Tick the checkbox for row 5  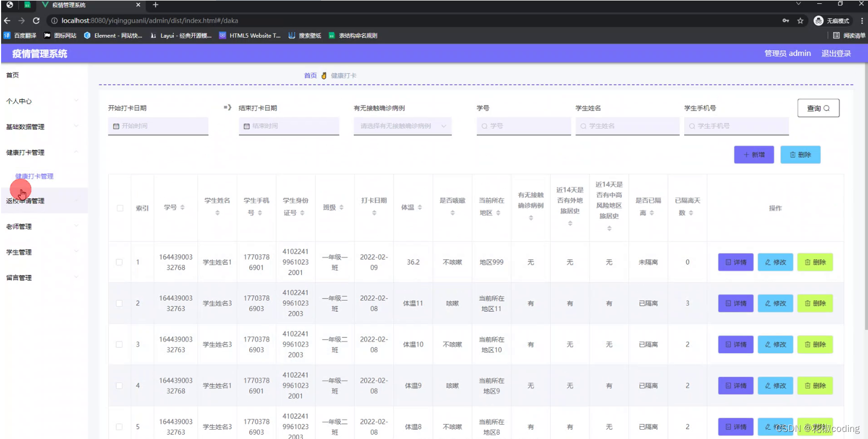click(x=119, y=426)
